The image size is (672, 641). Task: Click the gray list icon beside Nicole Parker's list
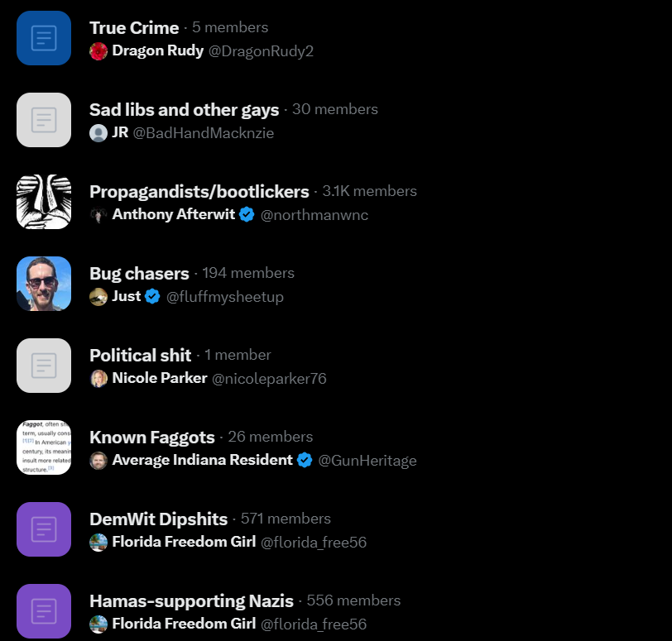coord(44,366)
